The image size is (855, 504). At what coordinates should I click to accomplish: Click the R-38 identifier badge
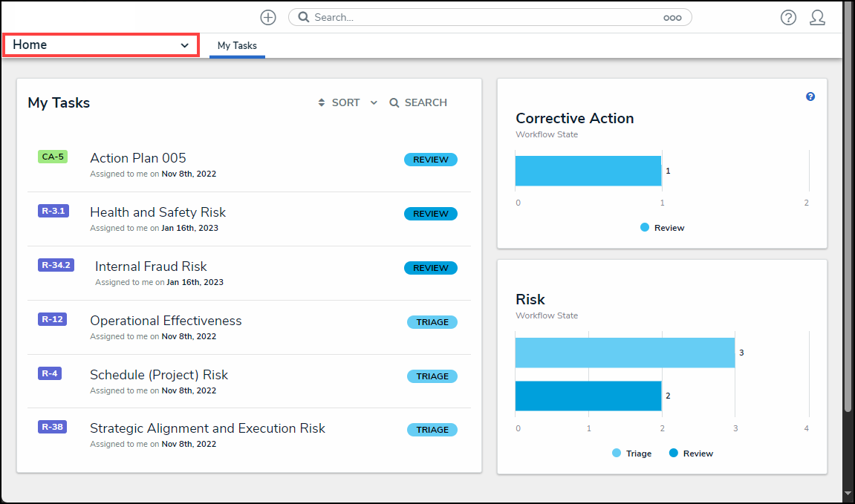(52, 427)
